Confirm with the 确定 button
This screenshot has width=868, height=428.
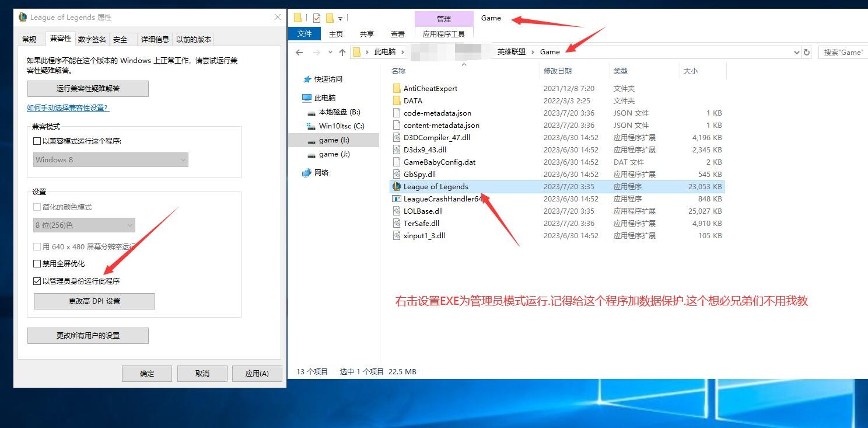147,374
